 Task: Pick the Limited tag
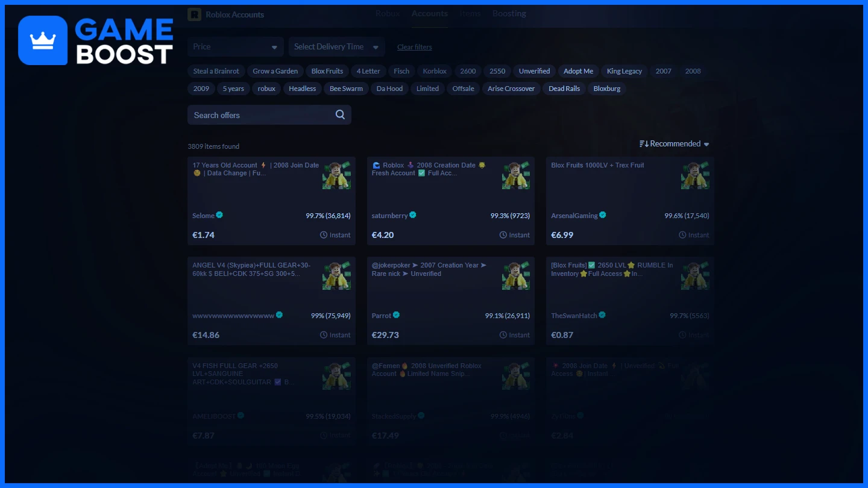[x=428, y=89]
